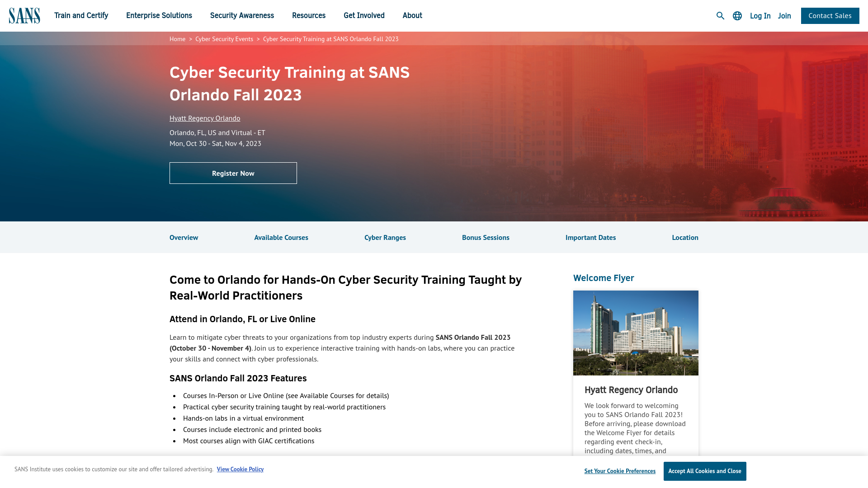Click the Log In link
868x488 pixels.
[760, 16]
